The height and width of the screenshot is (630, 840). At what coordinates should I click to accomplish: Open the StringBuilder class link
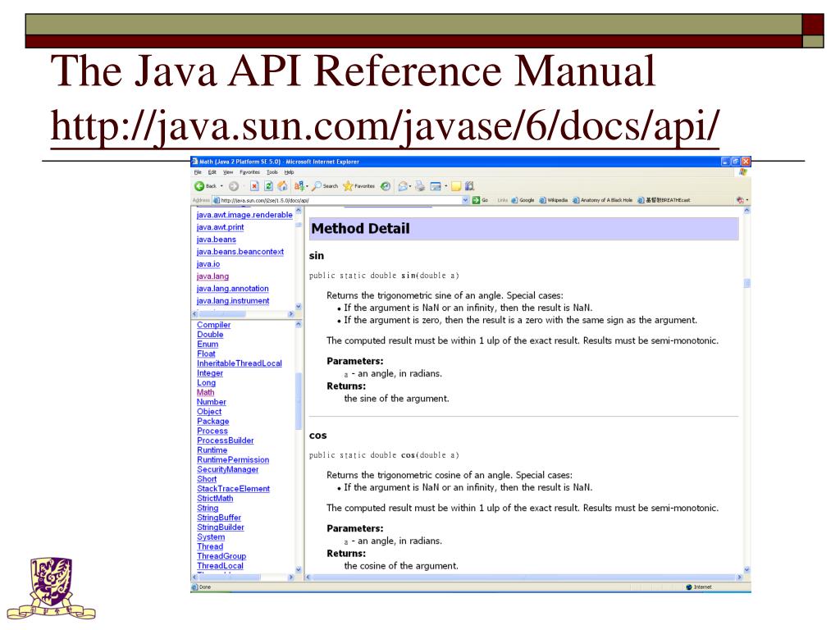[221, 527]
